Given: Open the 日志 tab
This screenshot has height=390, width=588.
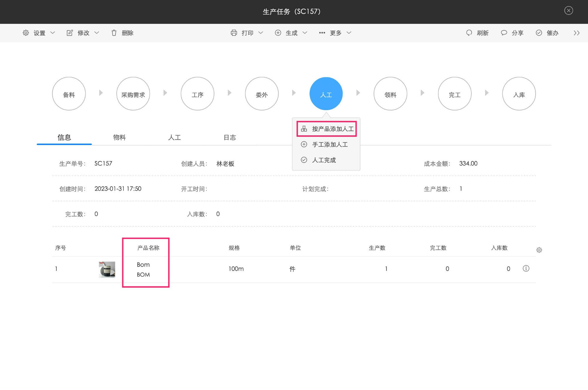Looking at the screenshot, I should [x=230, y=137].
